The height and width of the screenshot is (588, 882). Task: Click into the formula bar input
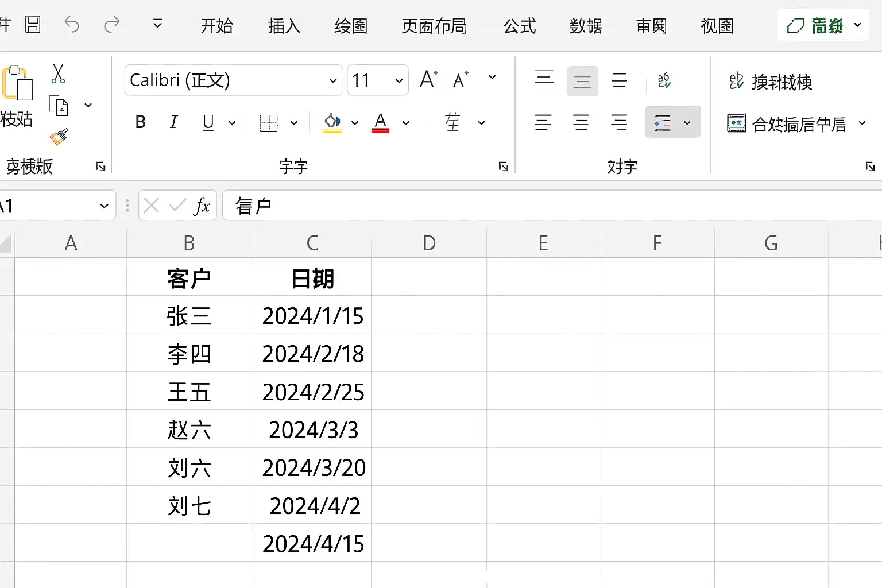[551, 206]
